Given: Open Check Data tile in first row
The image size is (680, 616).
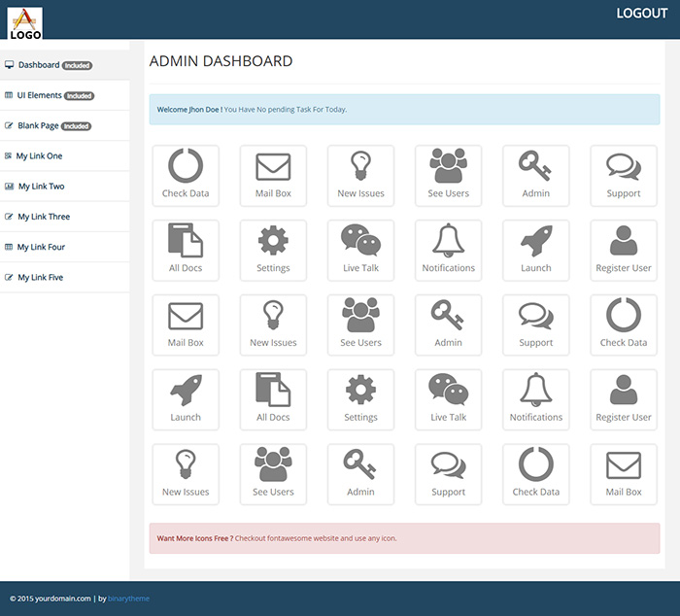Looking at the screenshot, I should (186, 176).
